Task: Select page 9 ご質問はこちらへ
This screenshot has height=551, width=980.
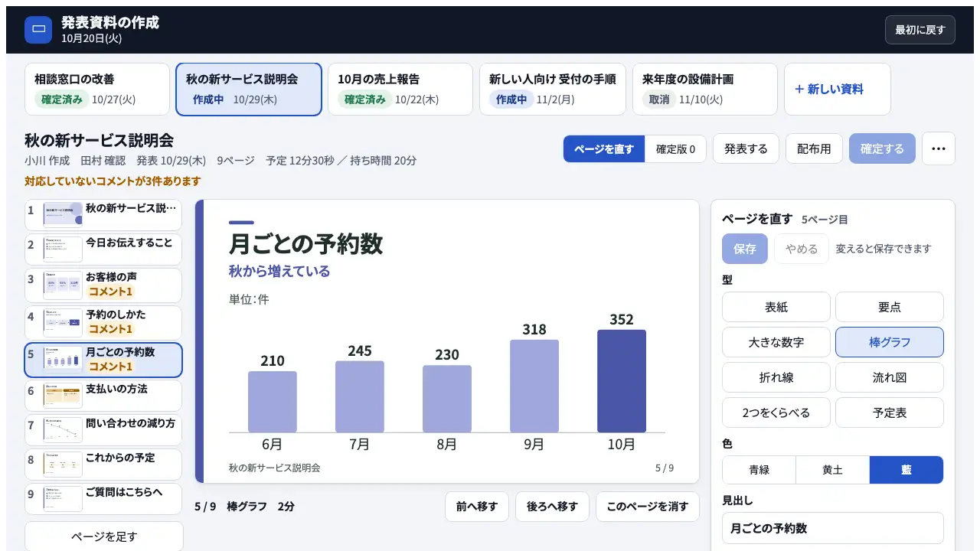Action: point(103,498)
